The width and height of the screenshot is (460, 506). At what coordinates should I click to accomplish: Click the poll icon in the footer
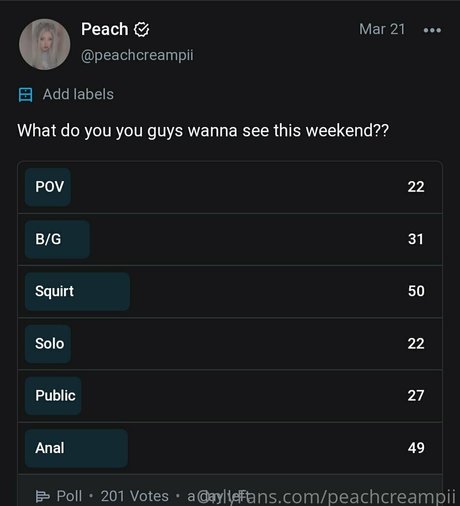pyautogui.click(x=42, y=496)
